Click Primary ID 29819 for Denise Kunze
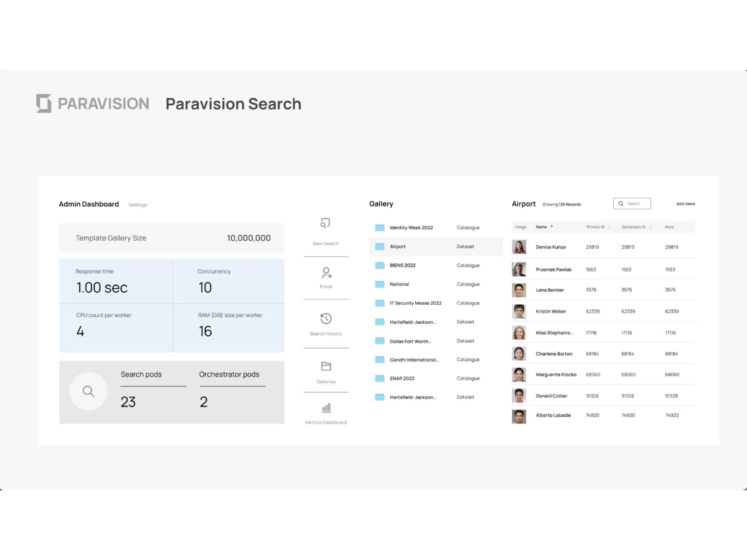This screenshot has width=747, height=560. [x=593, y=247]
